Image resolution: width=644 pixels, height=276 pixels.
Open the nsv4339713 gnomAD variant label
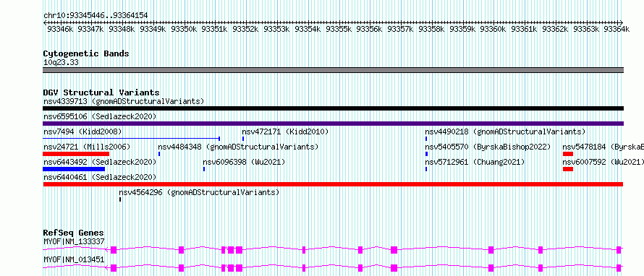click(x=124, y=101)
